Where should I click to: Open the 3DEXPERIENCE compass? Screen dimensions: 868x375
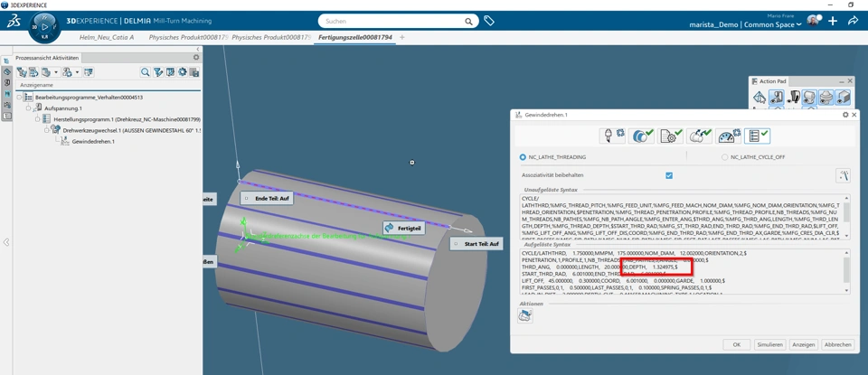coord(44,26)
